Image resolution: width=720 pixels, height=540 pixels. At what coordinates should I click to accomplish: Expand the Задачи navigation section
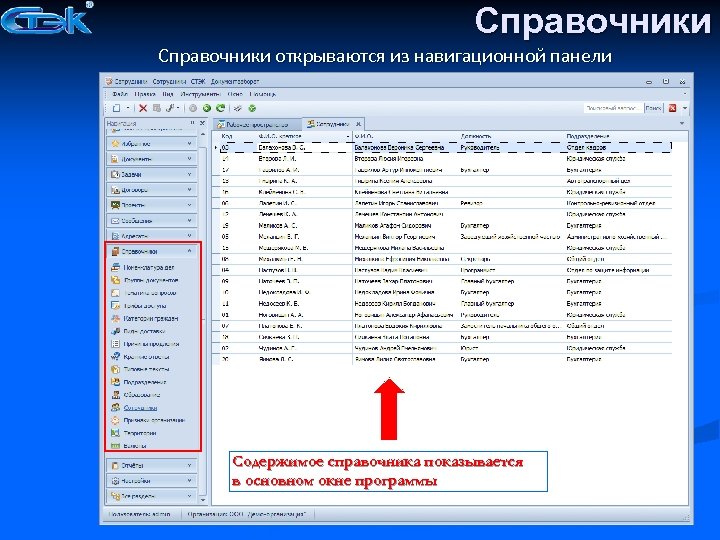[152, 174]
